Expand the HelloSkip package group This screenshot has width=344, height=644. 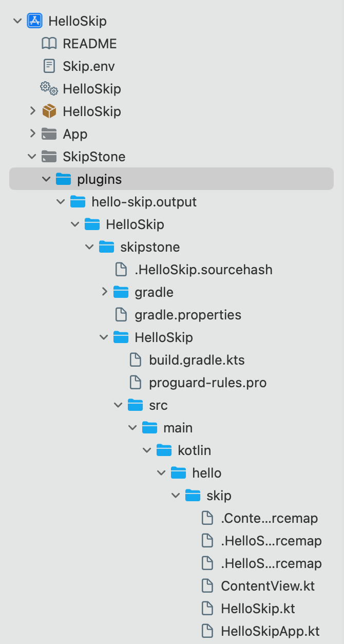(x=32, y=111)
